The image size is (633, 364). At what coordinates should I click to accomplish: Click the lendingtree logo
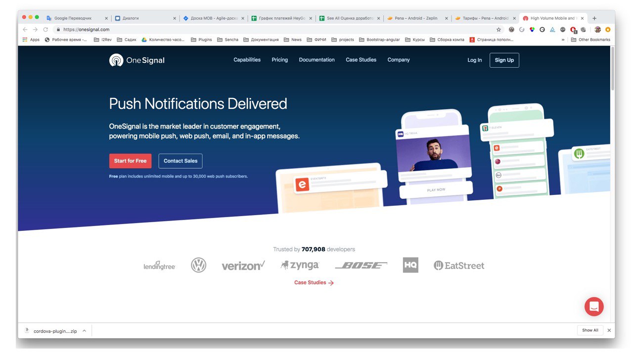pos(159,266)
